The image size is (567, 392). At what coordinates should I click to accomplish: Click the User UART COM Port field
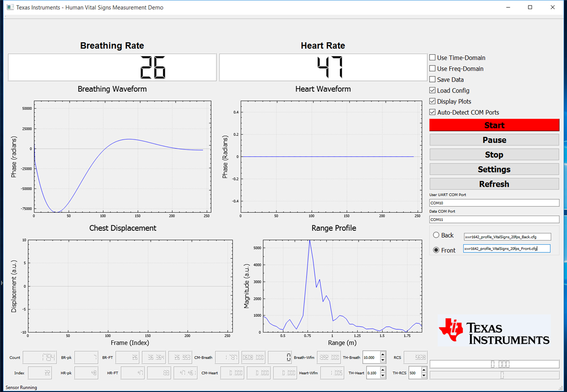[x=494, y=203]
